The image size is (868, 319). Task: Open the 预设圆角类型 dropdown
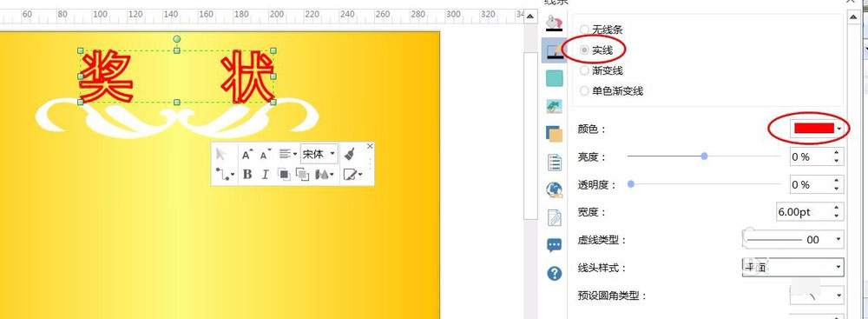[x=817, y=296]
